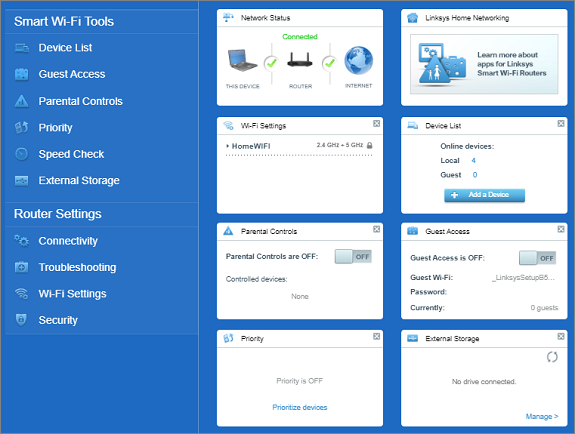
Task: Open External Storage drive icon in sidebar
Action: point(22,180)
